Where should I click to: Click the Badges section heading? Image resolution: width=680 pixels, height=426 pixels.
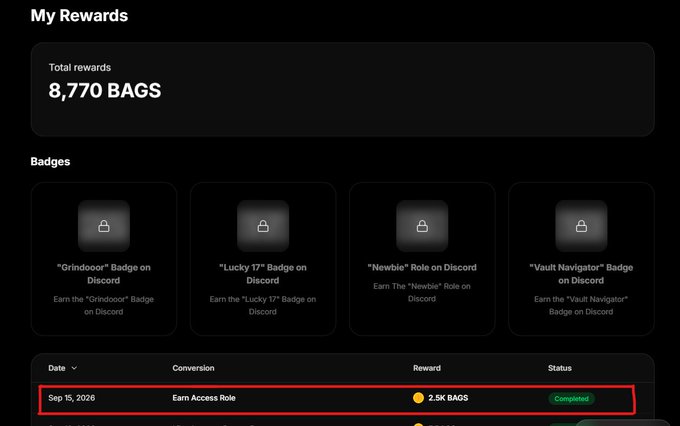(x=50, y=162)
